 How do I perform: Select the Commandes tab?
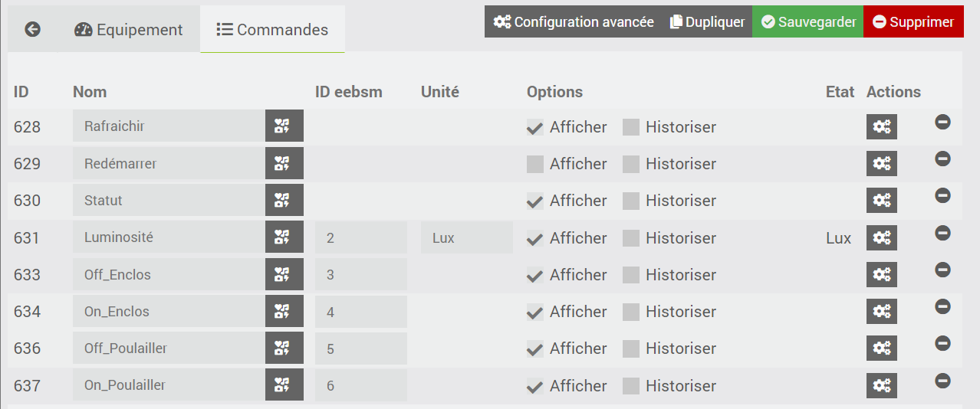(272, 30)
